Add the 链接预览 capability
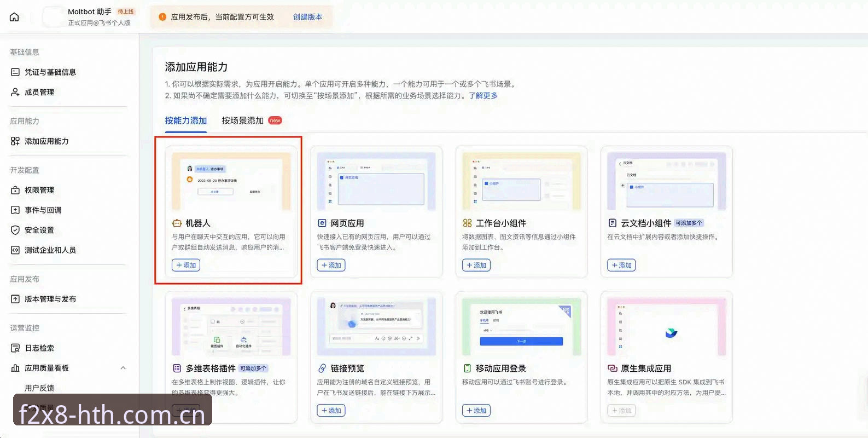The image size is (868, 438). click(x=331, y=411)
